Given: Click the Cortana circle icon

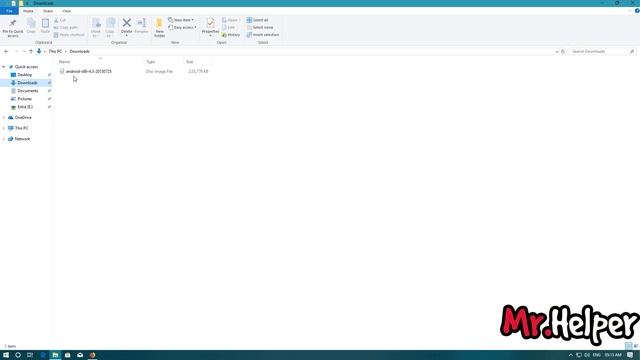Looking at the screenshot, I should [18, 355].
